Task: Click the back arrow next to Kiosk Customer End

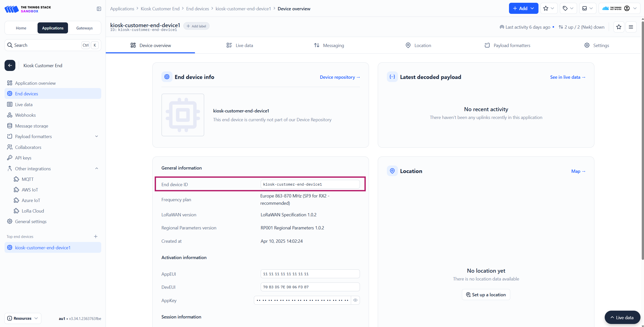Action: [10, 65]
